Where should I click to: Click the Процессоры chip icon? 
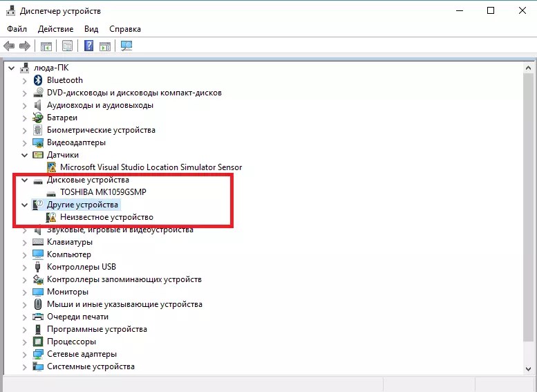coord(38,342)
